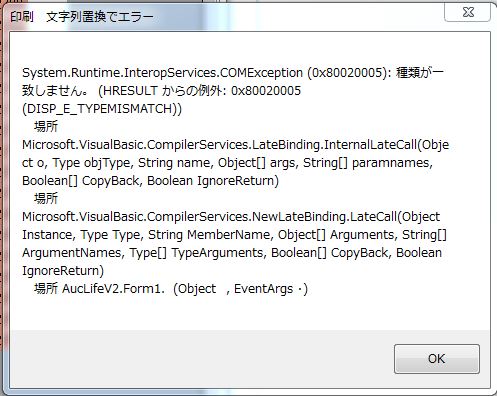Screen dimensions: 497x396
Task: Click the 'Type objType, String name' line
Action: click(227, 163)
